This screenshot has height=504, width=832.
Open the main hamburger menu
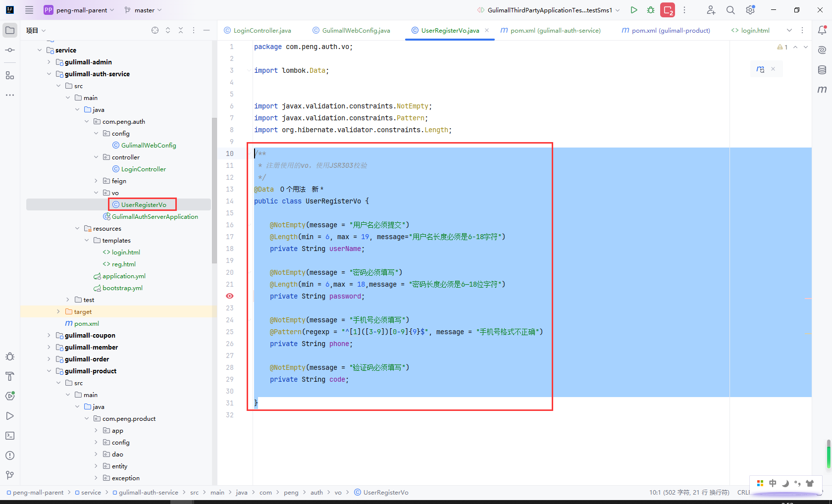click(29, 10)
